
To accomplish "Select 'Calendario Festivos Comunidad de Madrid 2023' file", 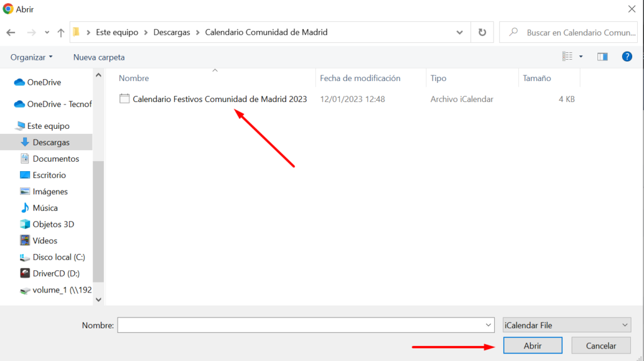I will [x=219, y=99].
